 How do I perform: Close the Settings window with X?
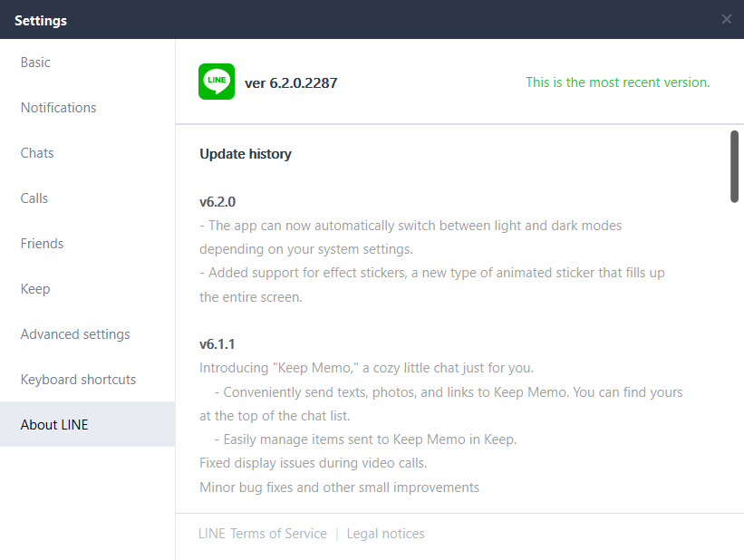pyautogui.click(x=726, y=19)
